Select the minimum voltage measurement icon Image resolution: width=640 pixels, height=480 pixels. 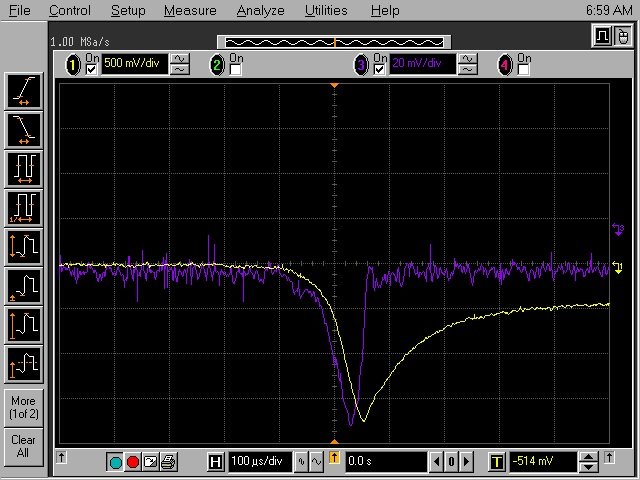pos(24,287)
